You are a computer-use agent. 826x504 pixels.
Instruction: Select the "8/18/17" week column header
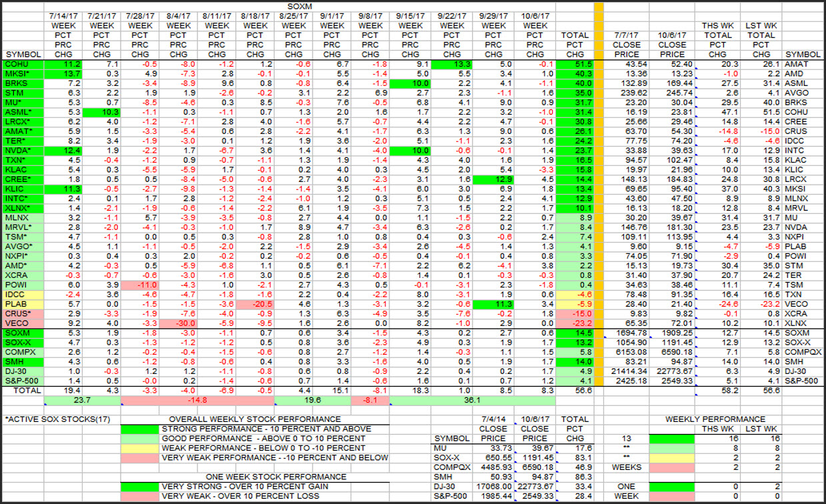[x=257, y=16]
